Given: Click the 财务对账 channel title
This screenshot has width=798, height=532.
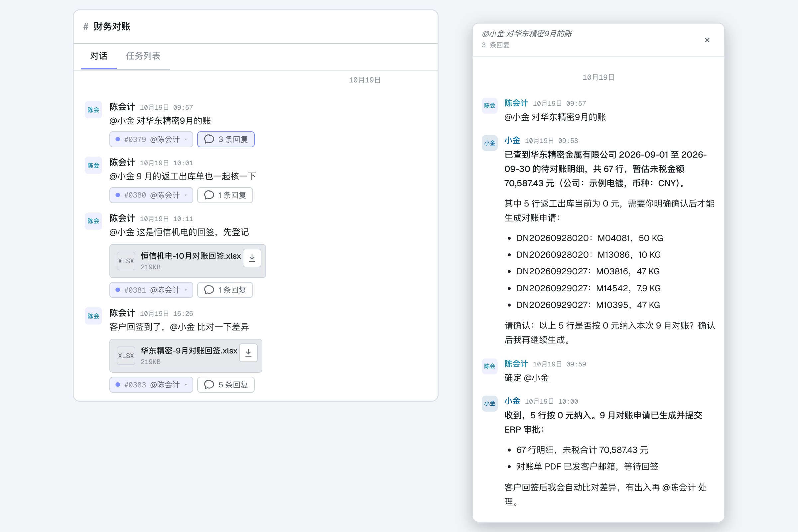Looking at the screenshot, I should (112, 27).
